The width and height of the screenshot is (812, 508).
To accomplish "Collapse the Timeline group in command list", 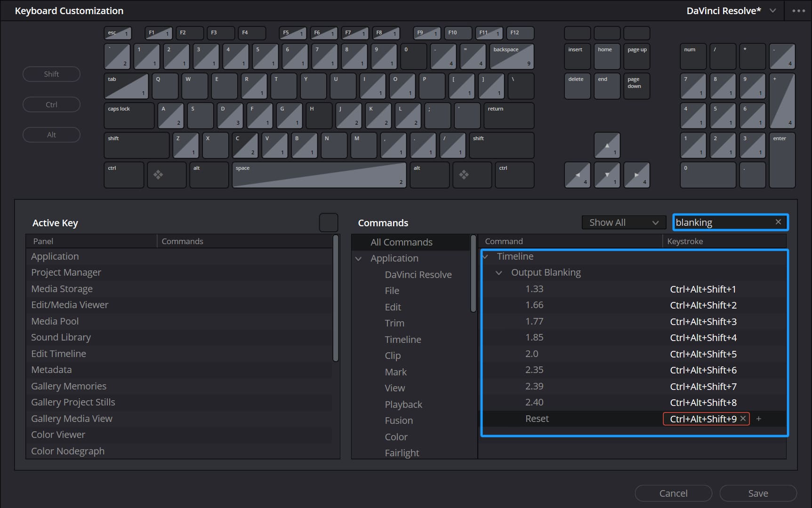I will 486,256.
